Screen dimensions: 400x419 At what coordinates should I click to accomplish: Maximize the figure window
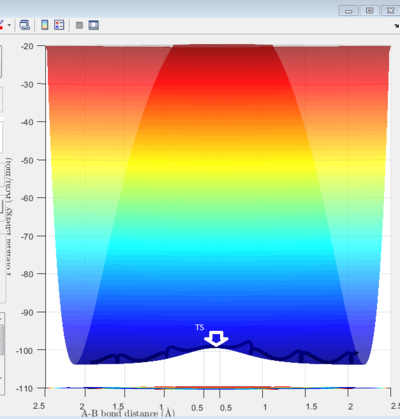click(x=369, y=11)
